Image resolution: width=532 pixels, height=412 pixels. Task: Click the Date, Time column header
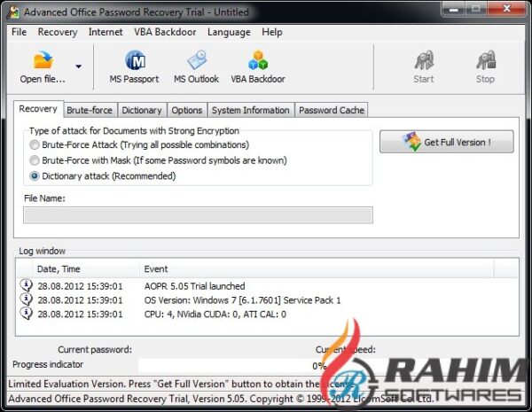tap(86, 268)
